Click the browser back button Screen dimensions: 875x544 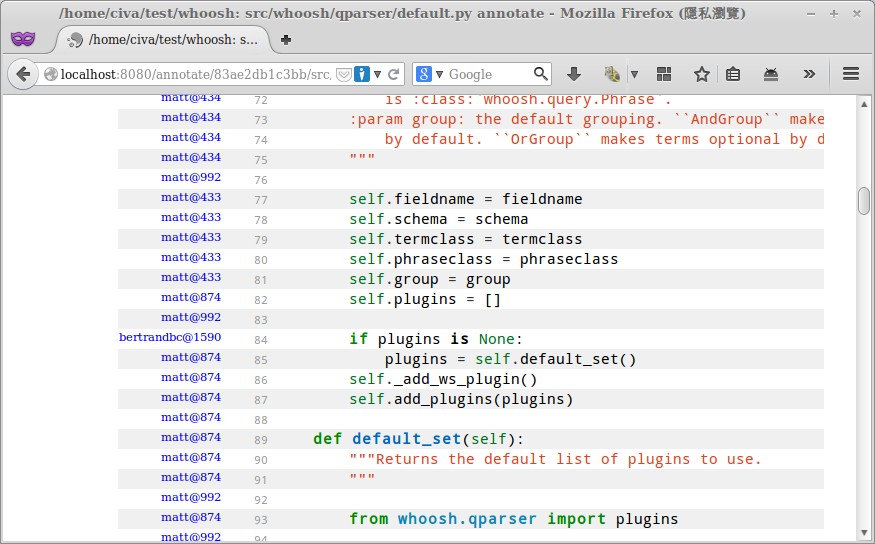pyautogui.click(x=23, y=74)
